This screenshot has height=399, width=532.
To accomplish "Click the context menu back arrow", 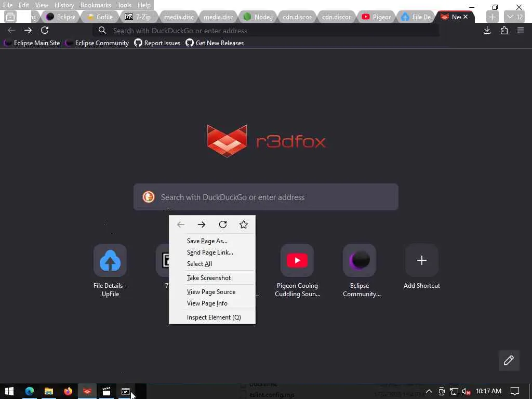I will tap(180, 224).
